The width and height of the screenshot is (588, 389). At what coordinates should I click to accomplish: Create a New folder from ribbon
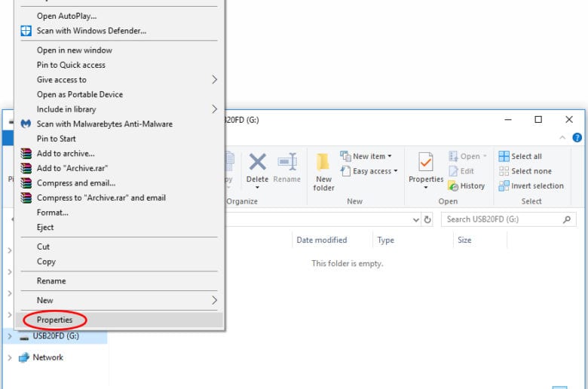coord(323,173)
